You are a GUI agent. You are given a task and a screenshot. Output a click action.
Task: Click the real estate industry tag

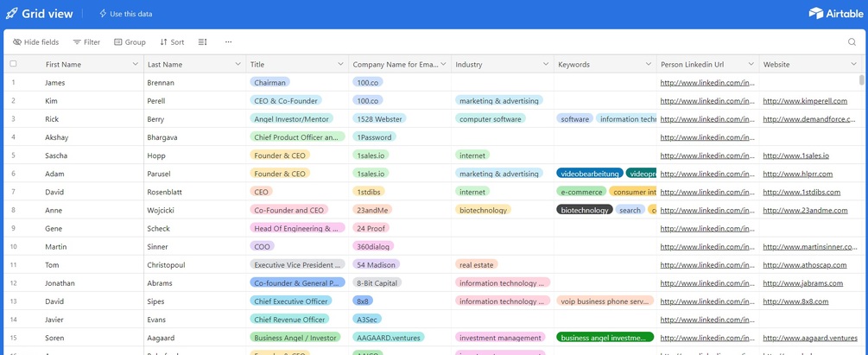pyautogui.click(x=477, y=265)
